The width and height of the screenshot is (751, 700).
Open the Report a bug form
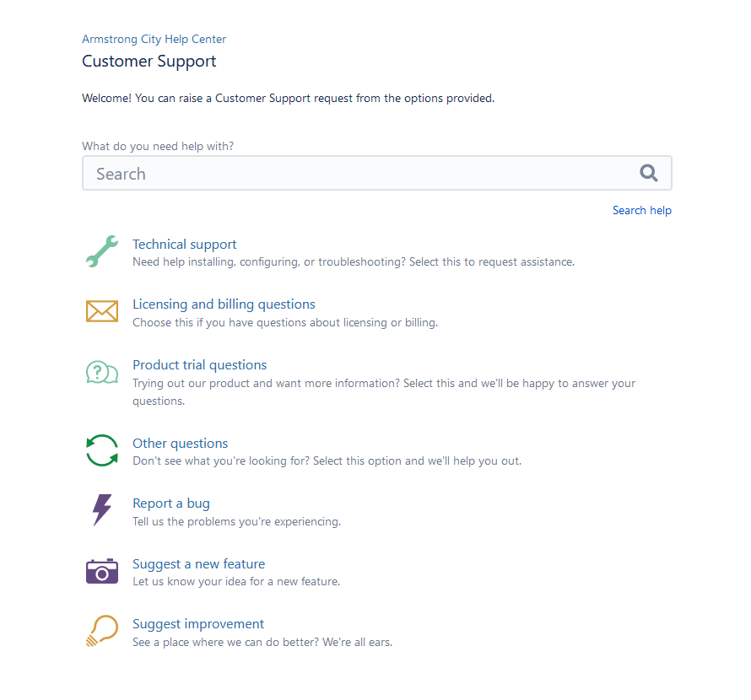[171, 503]
